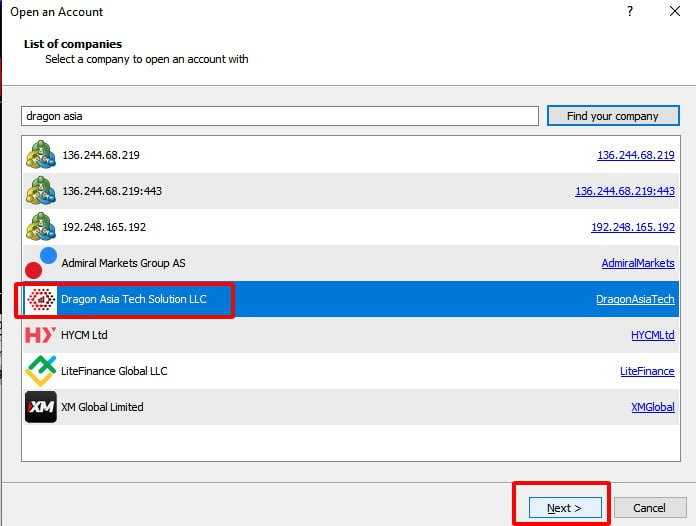696x526 pixels.
Task: Select Dragon Asia Tech Solution LLC name
Action: point(134,299)
